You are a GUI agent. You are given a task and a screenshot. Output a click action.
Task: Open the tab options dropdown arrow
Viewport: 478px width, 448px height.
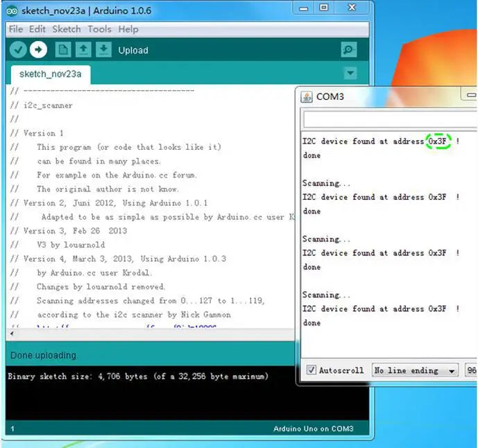(x=350, y=73)
